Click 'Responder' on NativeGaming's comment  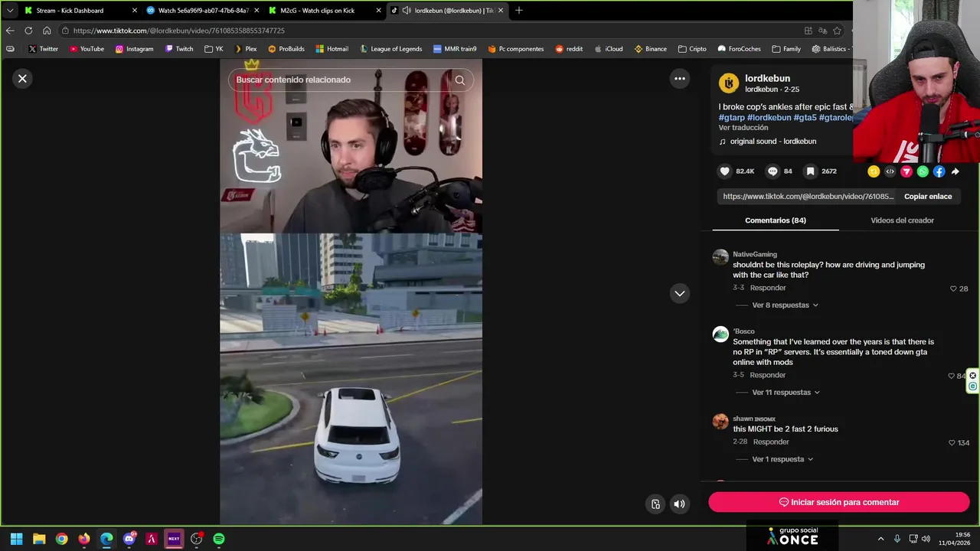768,288
